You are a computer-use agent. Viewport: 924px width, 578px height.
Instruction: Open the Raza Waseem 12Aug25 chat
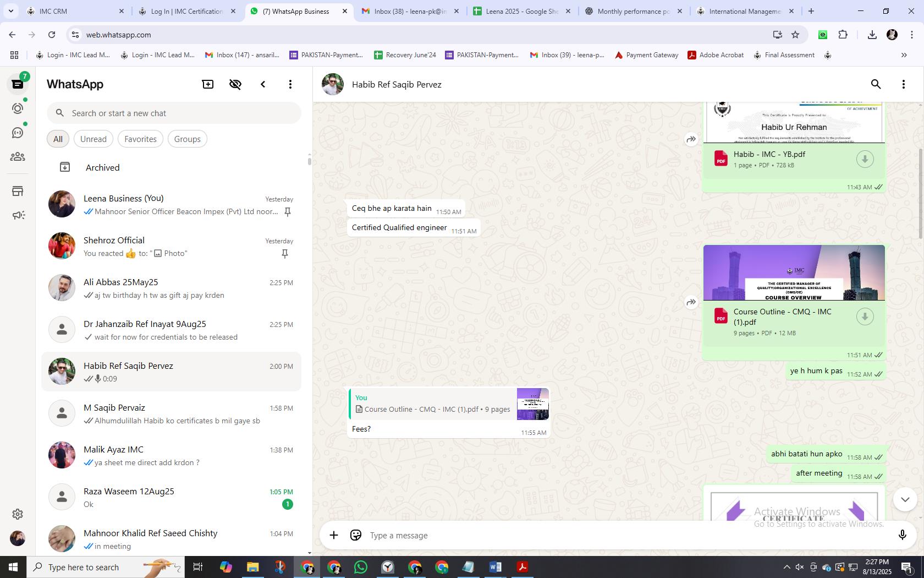(x=171, y=497)
